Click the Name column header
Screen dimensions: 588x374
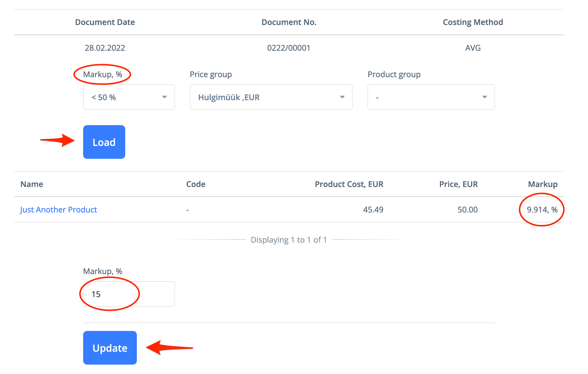click(x=32, y=184)
